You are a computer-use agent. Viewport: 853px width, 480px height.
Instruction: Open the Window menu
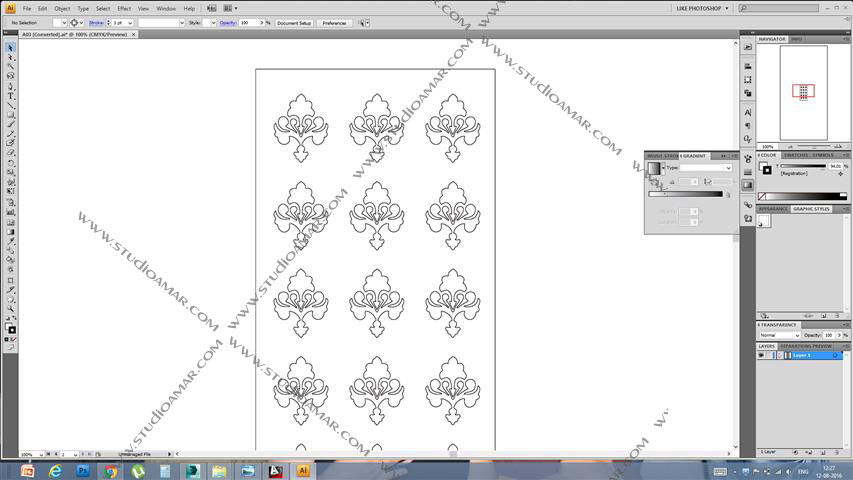point(166,9)
